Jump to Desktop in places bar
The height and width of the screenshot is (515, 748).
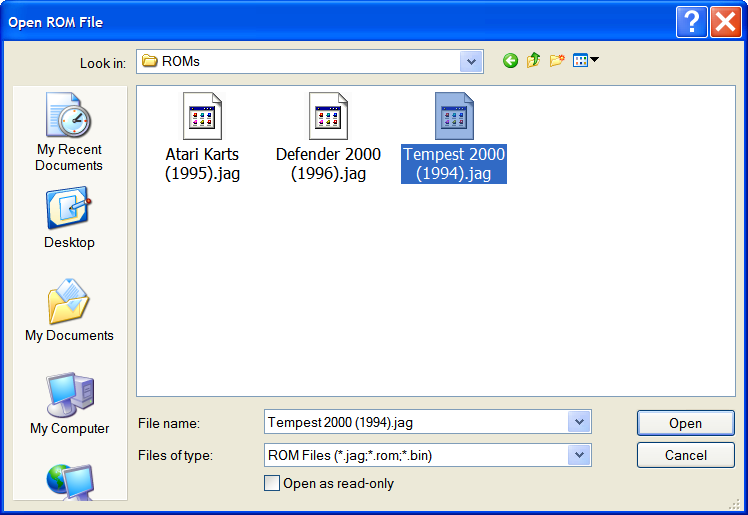coord(69,218)
